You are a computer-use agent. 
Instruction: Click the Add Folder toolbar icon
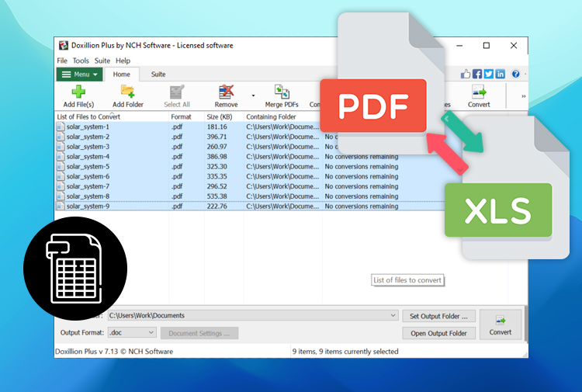tap(128, 92)
